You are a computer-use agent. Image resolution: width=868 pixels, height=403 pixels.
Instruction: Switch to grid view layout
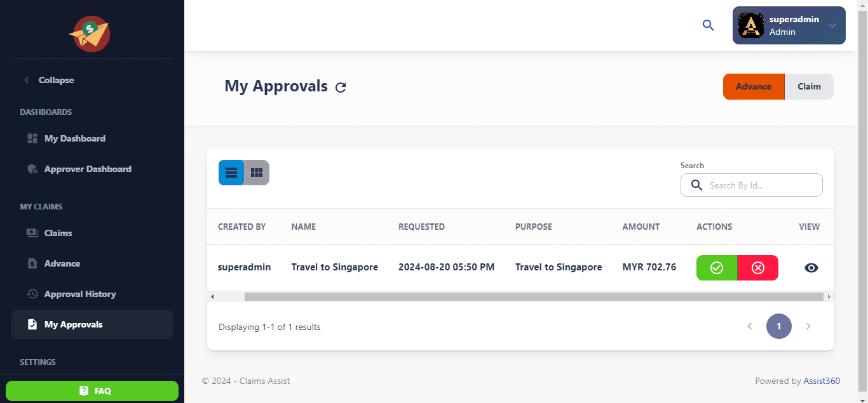[257, 173]
